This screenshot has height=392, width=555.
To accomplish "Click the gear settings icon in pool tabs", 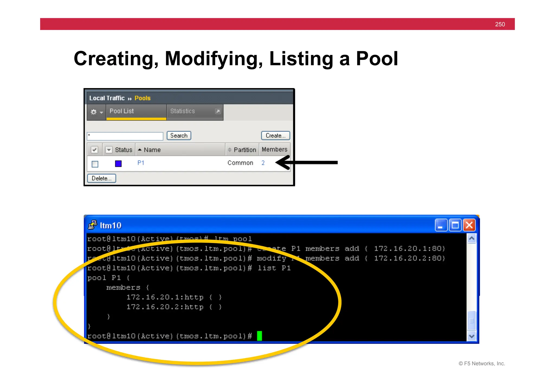I will coord(93,112).
